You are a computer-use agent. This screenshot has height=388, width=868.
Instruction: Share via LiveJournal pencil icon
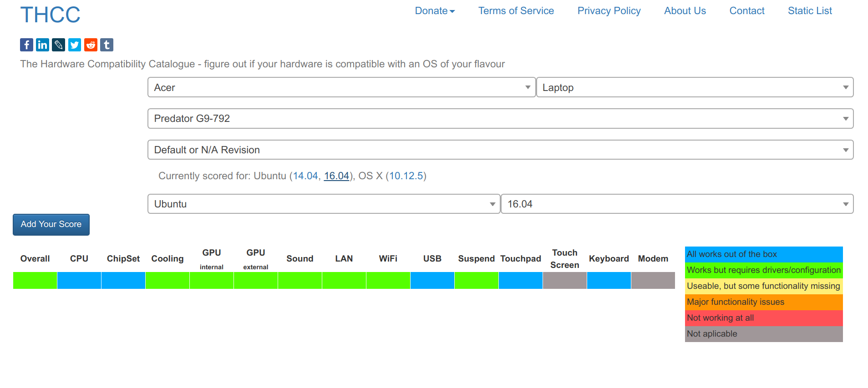click(58, 45)
